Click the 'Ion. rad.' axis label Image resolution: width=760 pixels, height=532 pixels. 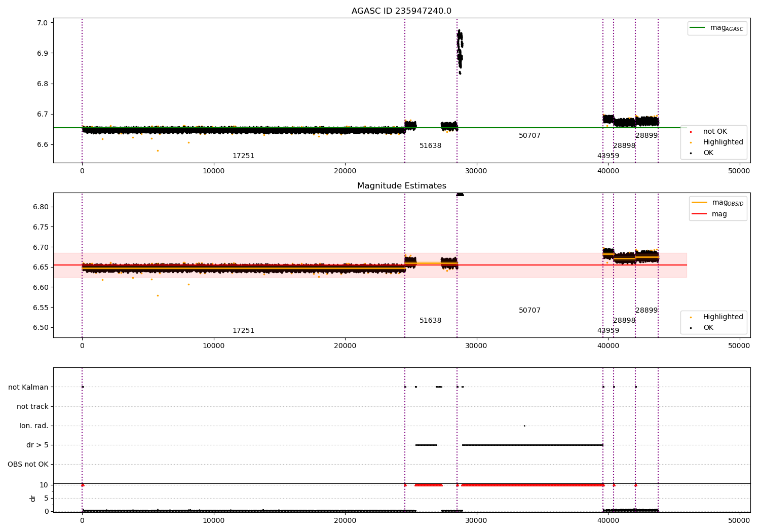34,426
